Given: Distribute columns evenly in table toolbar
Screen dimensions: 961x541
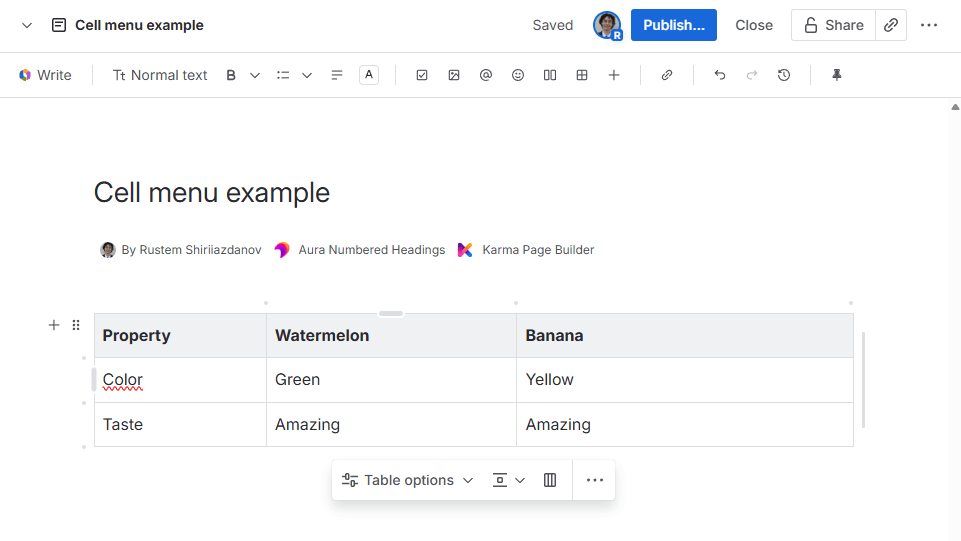Looking at the screenshot, I should tap(550, 480).
